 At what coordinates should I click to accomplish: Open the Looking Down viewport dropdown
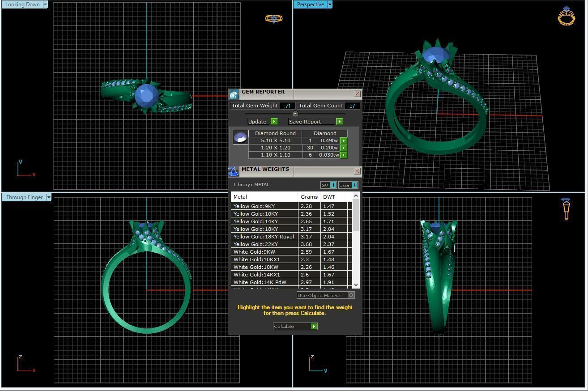tap(44, 4)
